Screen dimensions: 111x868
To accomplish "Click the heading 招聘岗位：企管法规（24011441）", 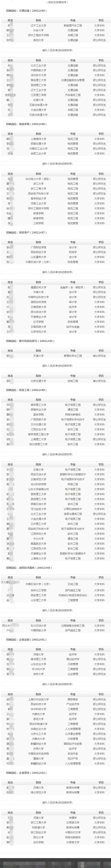I will pos(26,639).
